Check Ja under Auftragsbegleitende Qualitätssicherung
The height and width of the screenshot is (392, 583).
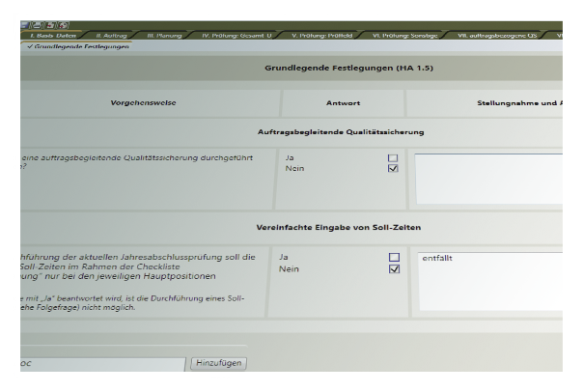[x=393, y=158]
